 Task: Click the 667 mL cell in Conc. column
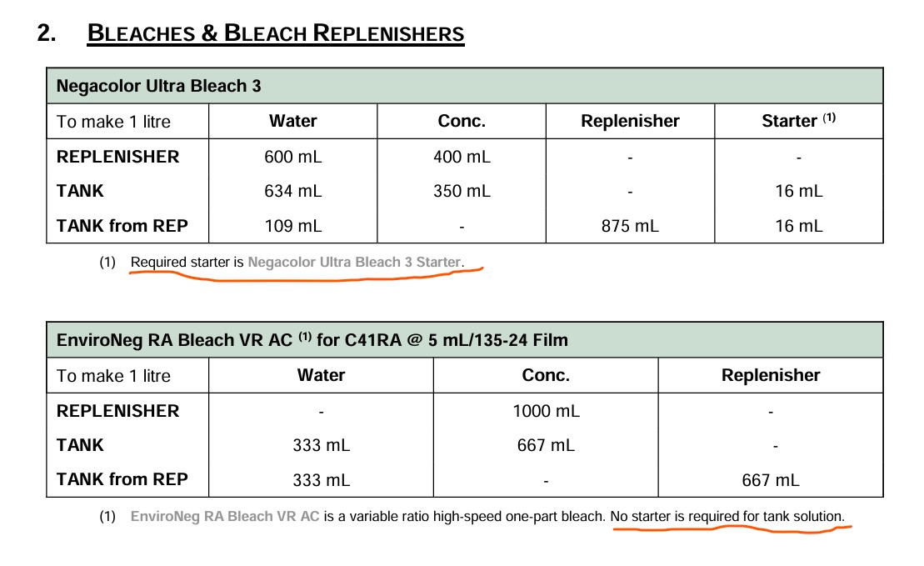pyautogui.click(x=546, y=445)
